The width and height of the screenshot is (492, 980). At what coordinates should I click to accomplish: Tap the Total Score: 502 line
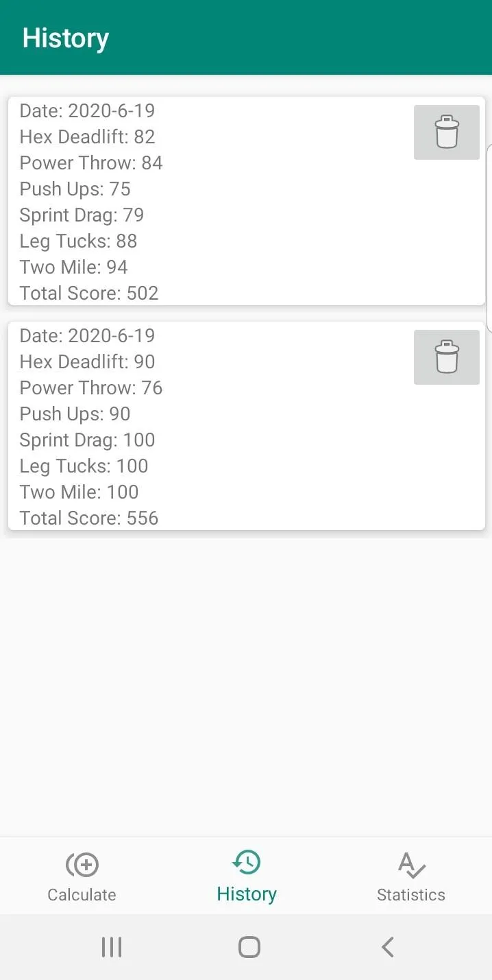[x=89, y=294]
